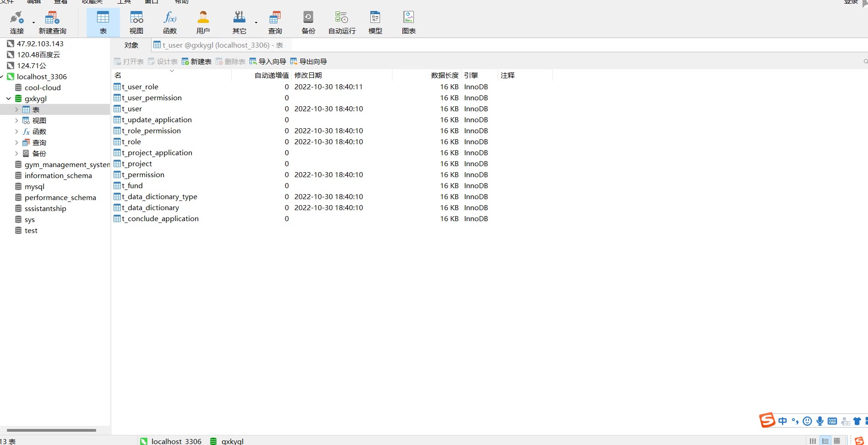
Task: Click the Chart (图表) toolbar icon
Action: pos(408,22)
